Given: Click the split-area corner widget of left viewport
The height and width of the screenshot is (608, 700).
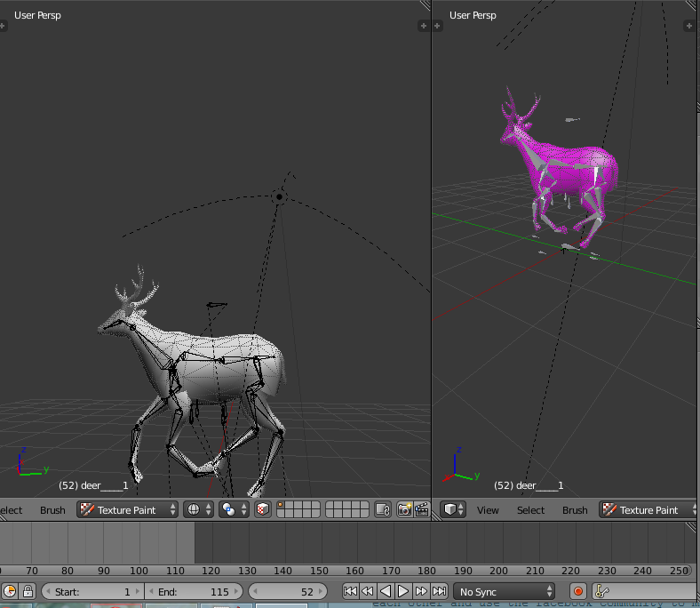Looking at the screenshot, I should point(426,5).
